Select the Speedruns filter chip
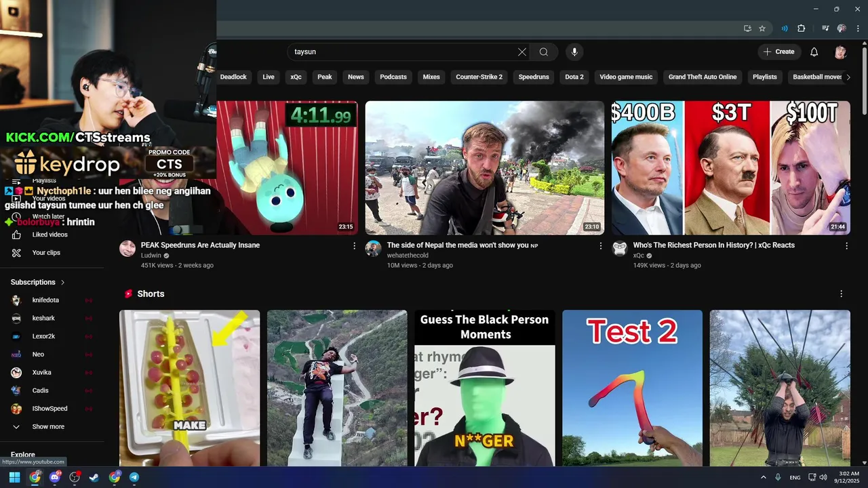 [534, 77]
